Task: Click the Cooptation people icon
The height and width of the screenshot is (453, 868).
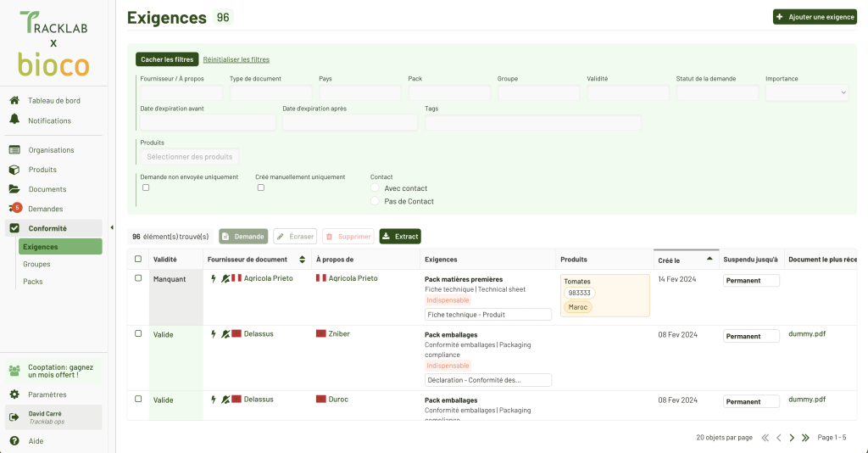Action: click(x=14, y=370)
